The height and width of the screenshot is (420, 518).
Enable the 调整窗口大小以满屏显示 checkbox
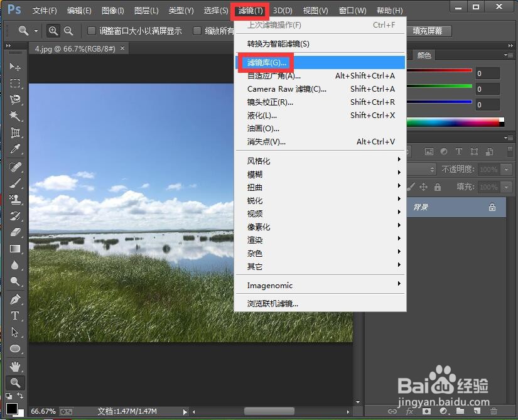tap(90, 30)
